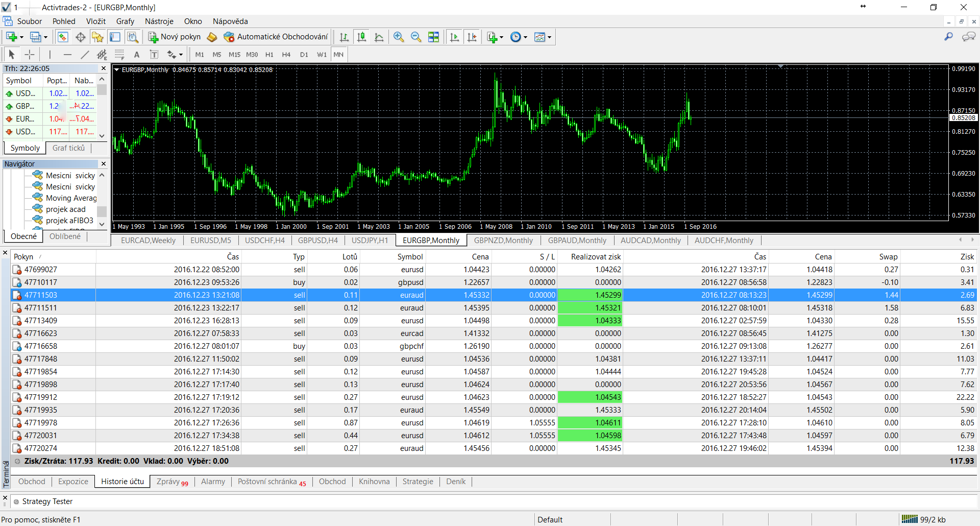The width and height of the screenshot is (980, 526).
Task: Open the Nástroje menu
Action: [x=159, y=21]
